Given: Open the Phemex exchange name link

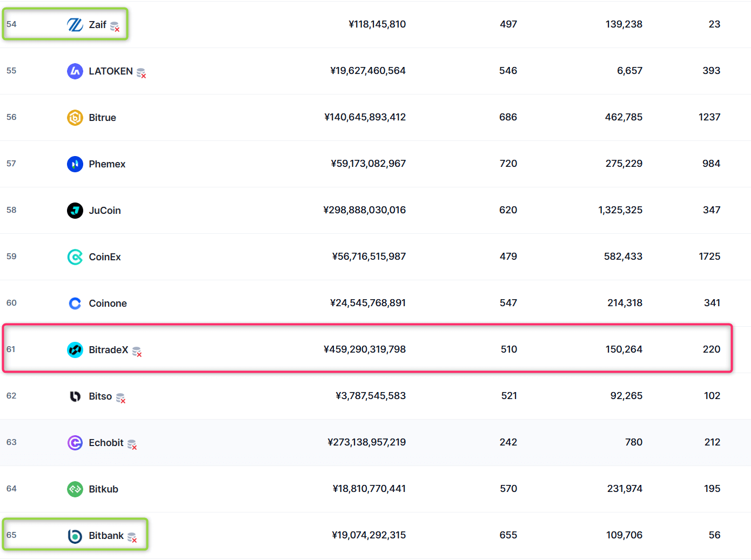Looking at the screenshot, I should [x=107, y=164].
